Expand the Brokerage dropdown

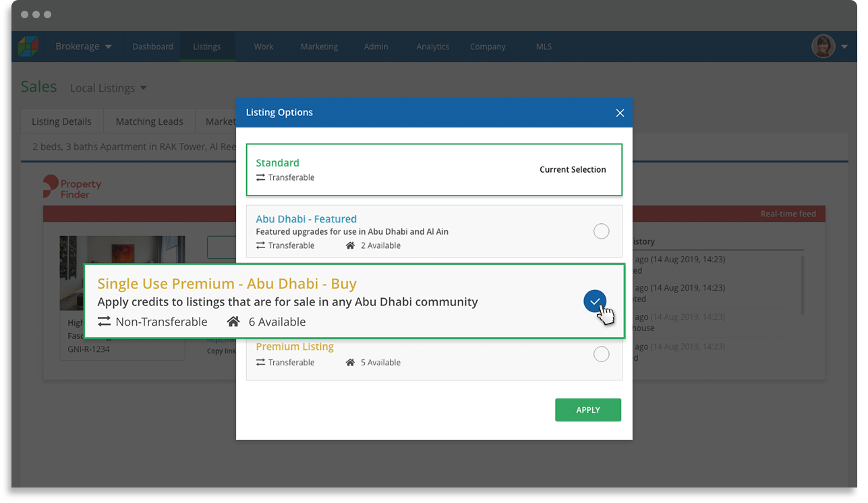[82, 46]
